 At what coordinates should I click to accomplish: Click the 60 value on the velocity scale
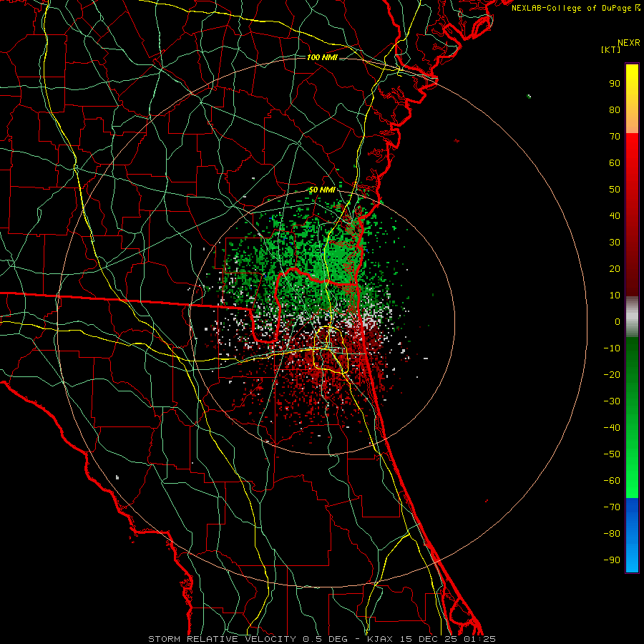pyautogui.click(x=615, y=163)
